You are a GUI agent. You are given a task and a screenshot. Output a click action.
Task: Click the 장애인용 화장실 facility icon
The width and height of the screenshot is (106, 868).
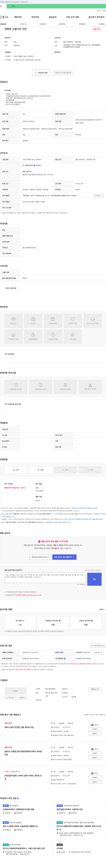65,387
